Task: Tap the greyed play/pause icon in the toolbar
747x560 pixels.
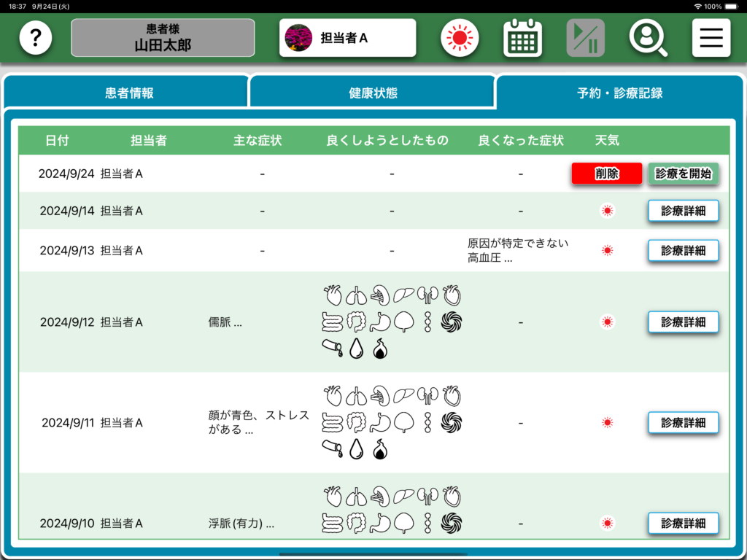Action: tap(585, 38)
